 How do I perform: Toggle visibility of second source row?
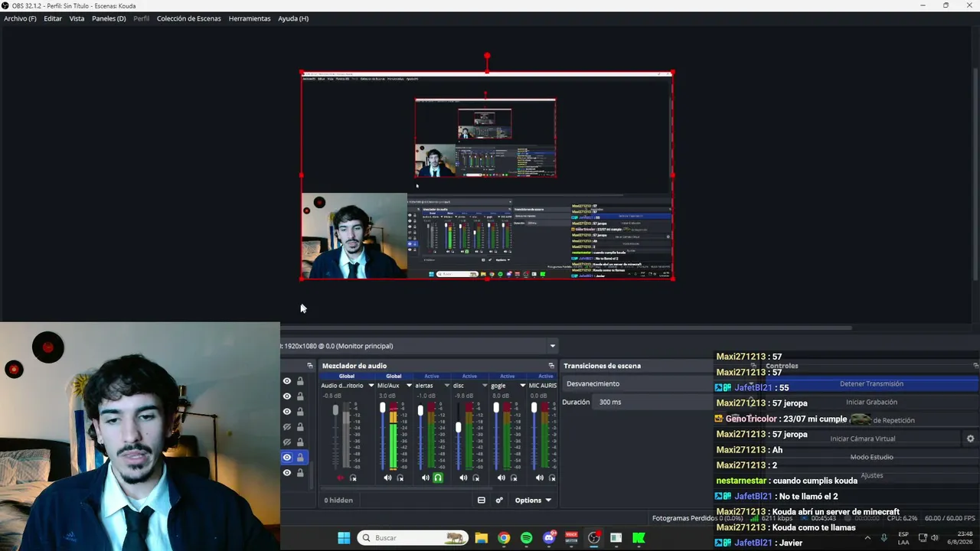(287, 396)
